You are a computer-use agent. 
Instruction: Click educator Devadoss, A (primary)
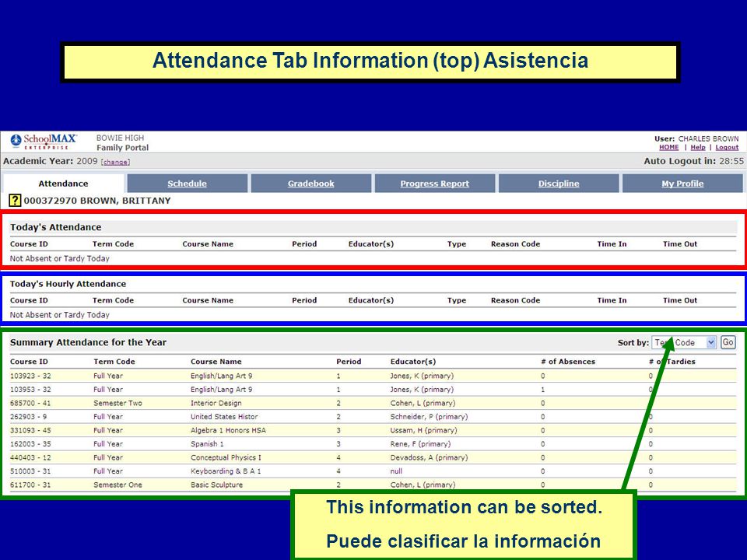point(429,457)
